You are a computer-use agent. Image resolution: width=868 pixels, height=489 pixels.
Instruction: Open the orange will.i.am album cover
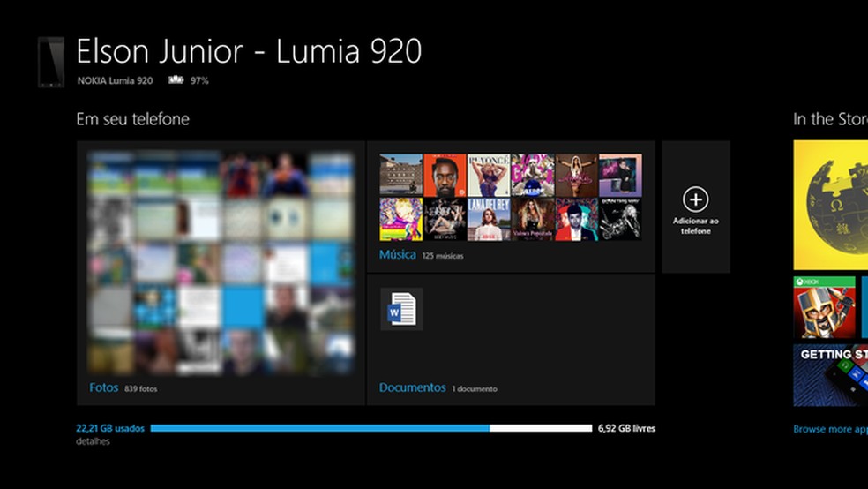point(445,176)
